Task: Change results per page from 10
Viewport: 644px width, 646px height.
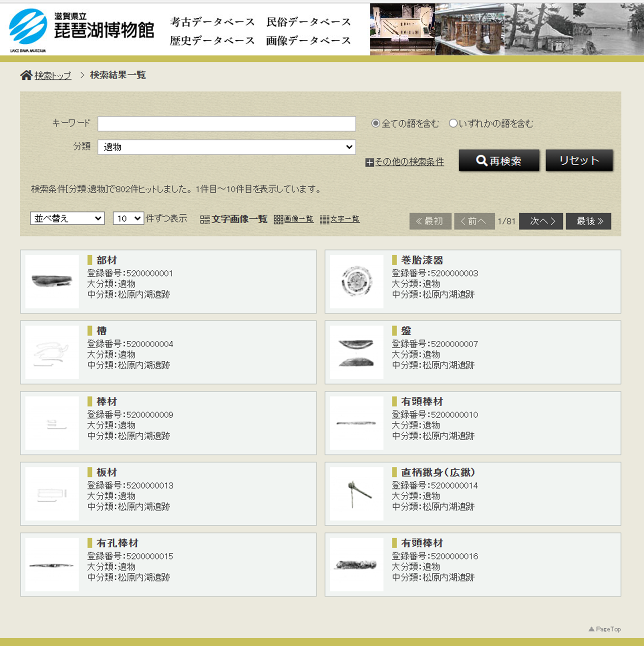Action: tap(128, 218)
